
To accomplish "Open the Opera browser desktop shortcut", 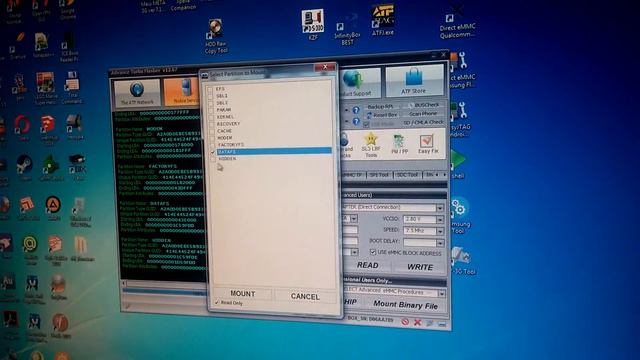I will pos(22,127).
